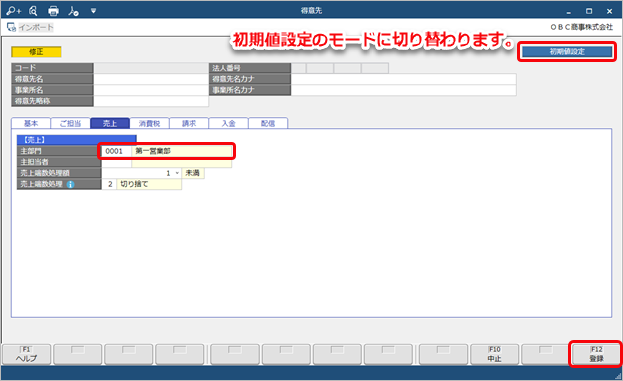This screenshot has height=381, width=623.
Task: Click the 【売上】 section header
Action: pyautogui.click(x=77, y=139)
